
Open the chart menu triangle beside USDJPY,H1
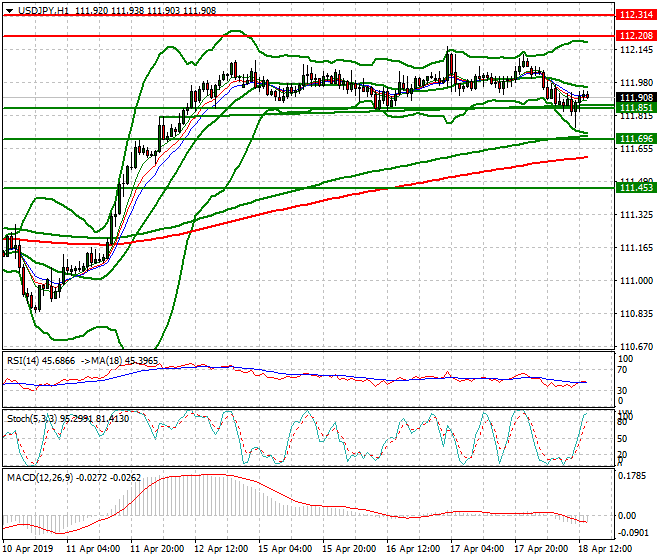tap(10, 11)
